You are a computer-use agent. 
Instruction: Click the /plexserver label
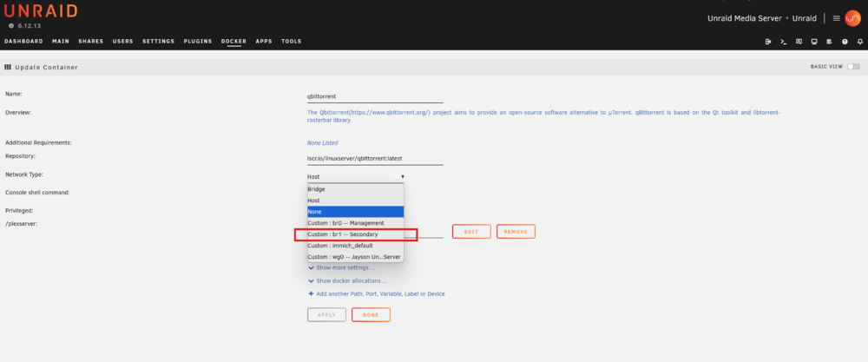[21, 224]
